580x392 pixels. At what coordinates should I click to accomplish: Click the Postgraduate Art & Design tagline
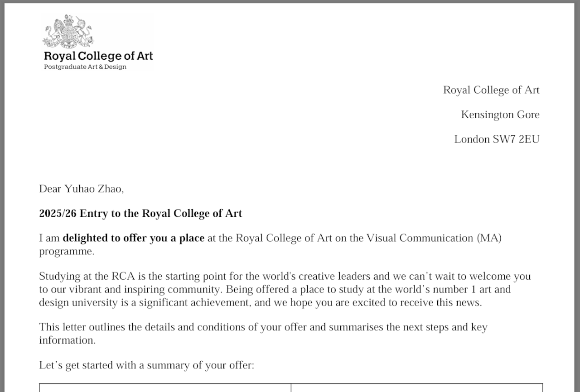(85, 67)
